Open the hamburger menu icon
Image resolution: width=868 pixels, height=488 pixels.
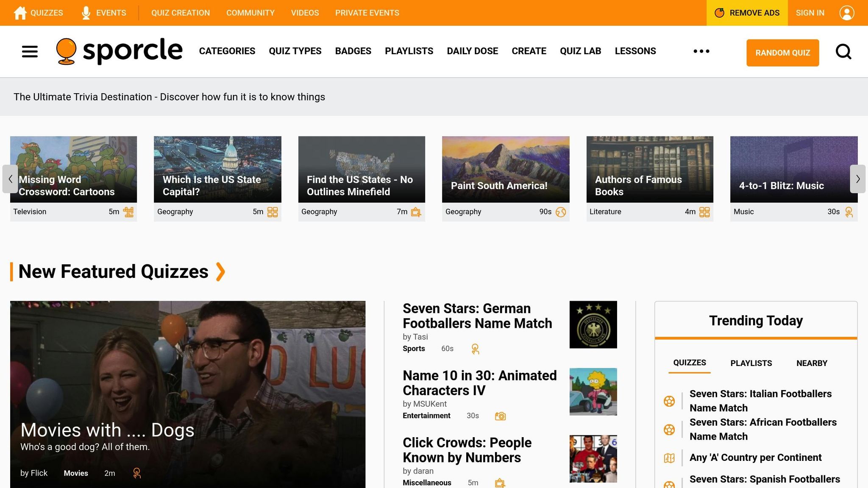[x=30, y=52]
